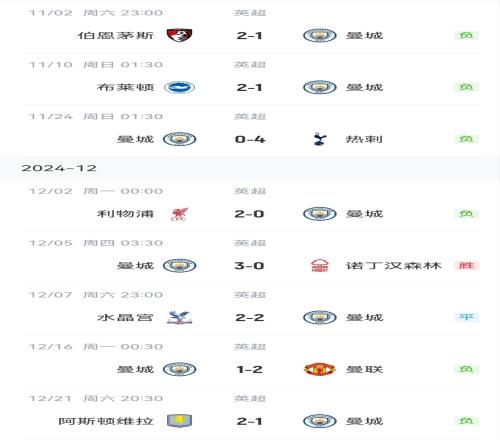500x440 pixels.
Task: Open team name 诺丁汉森林
Action: click(394, 266)
